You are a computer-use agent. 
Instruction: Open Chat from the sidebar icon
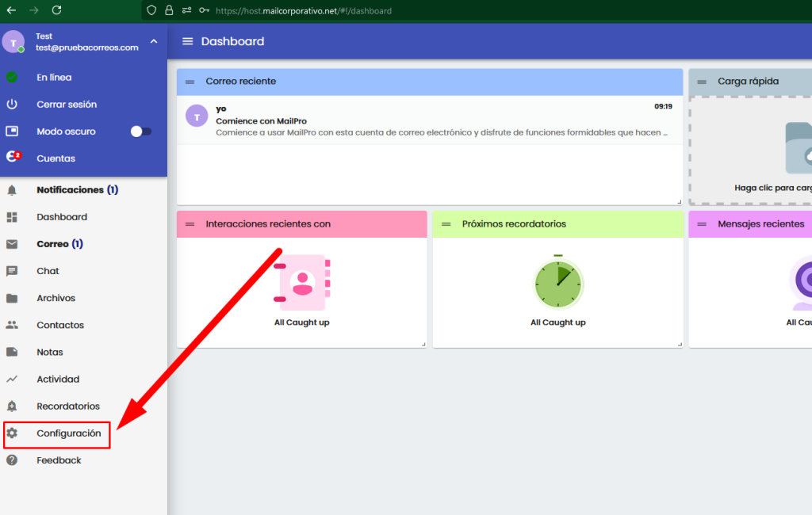tap(12, 271)
